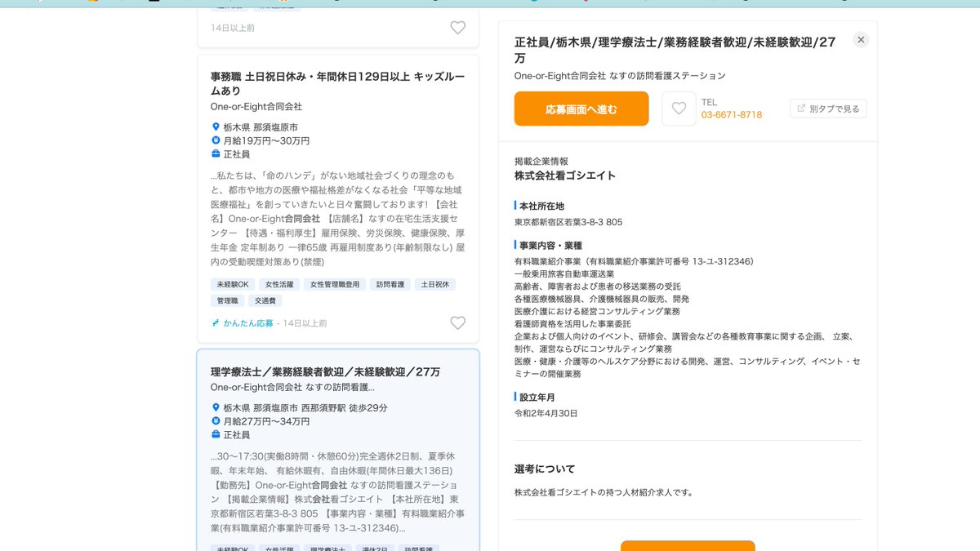
Task: Click the かんたん応募 icon label
Action: click(243, 323)
